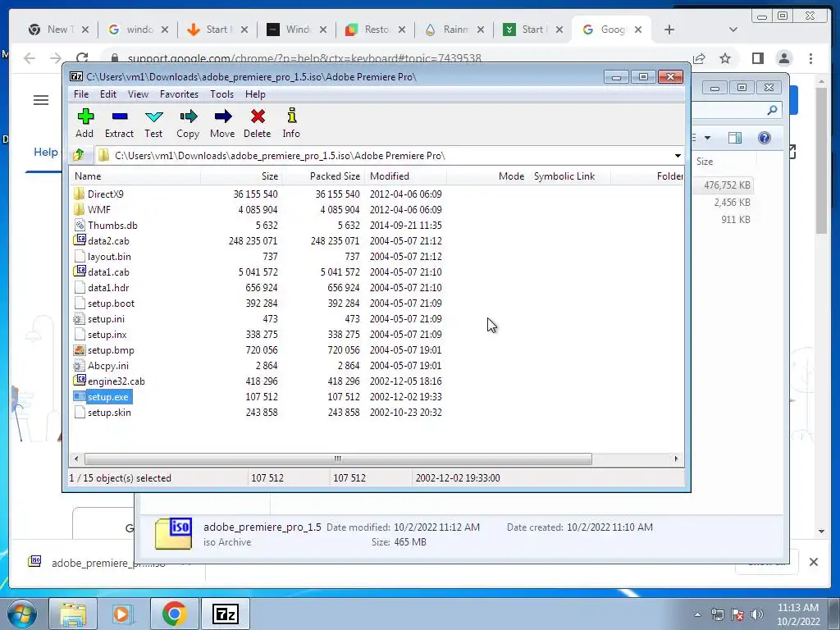This screenshot has height=630, width=840.
Task: Open the 7-Zip File menu
Action: pyautogui.click(x=81, y=94)
